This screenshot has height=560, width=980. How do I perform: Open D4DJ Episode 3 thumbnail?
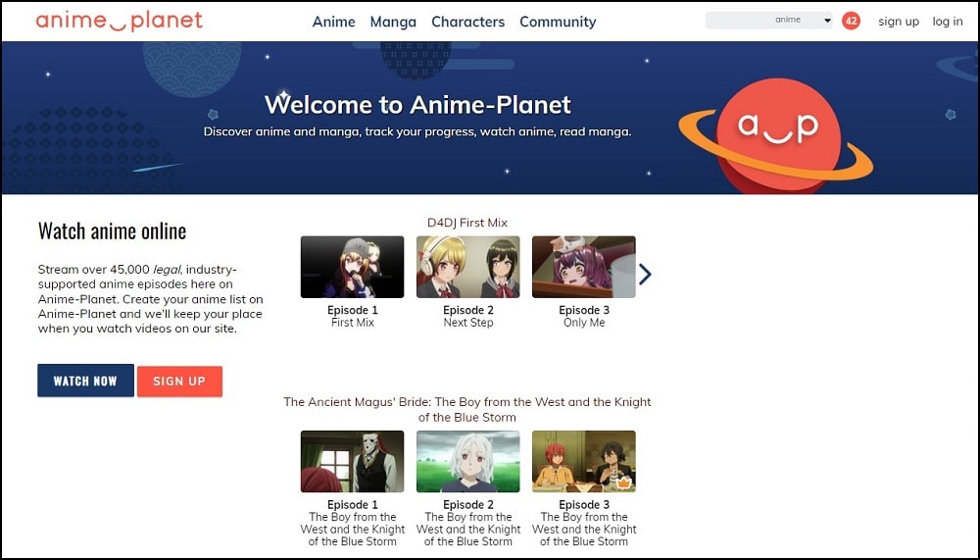tap(584, 267)
